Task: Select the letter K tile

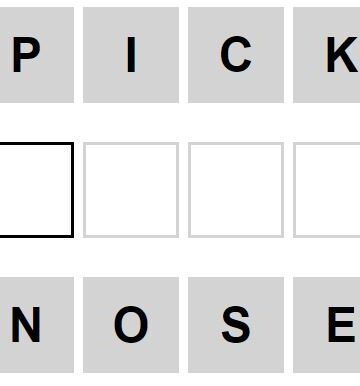Action: click(x=327, y=55)
